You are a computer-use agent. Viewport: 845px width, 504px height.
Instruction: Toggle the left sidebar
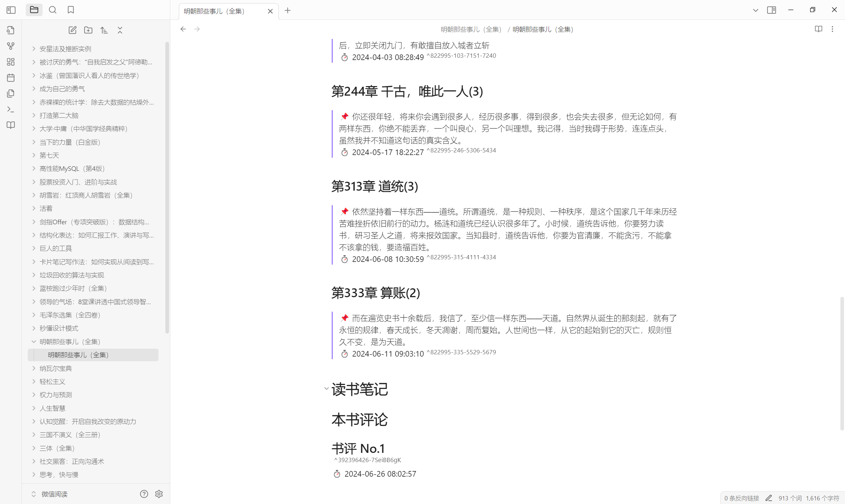(11, 10)
